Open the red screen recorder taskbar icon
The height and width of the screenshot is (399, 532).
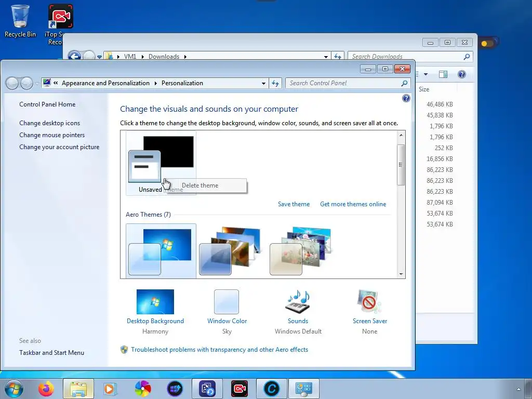point(239,389)
